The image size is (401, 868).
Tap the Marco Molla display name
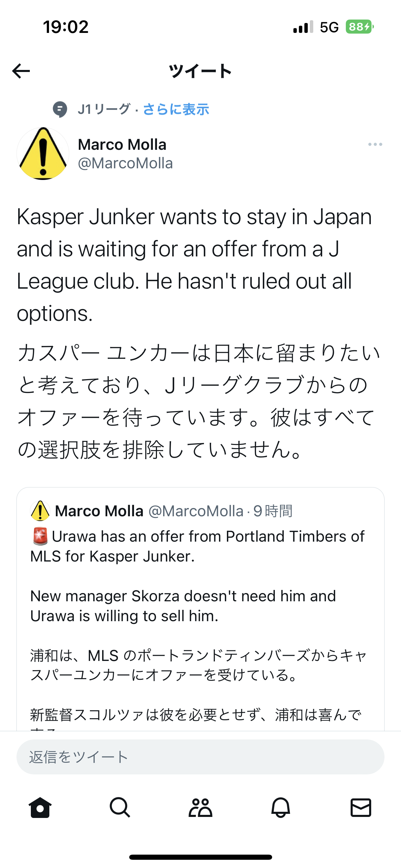[x=122, y=145]
